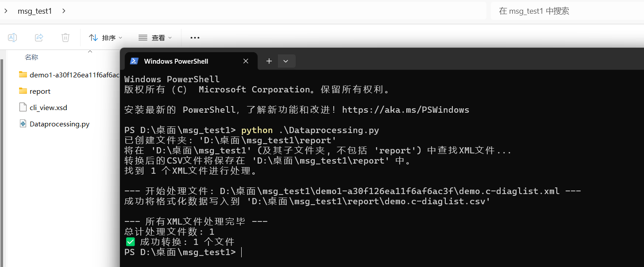Click the Delete trash icon in Explorer
This screenshot has height=267, width=644.
pos(66,38)
